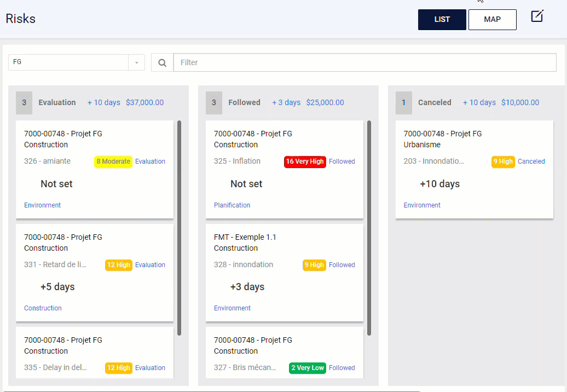Click Not set value on amiante card

pos(56,184)
